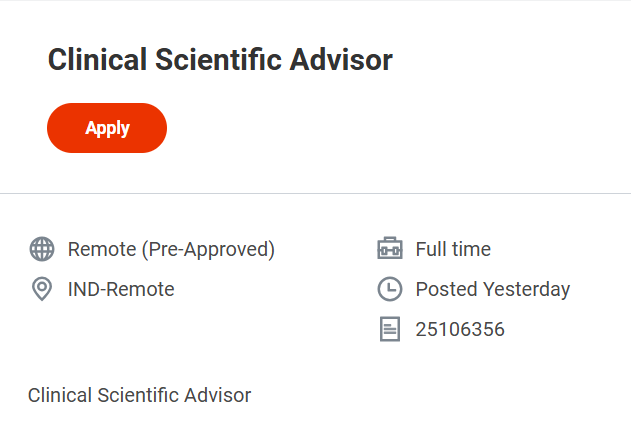Click the briefcase icon beside Full time
This screenshot has height=427, width=631.
[x=389, y=249]
